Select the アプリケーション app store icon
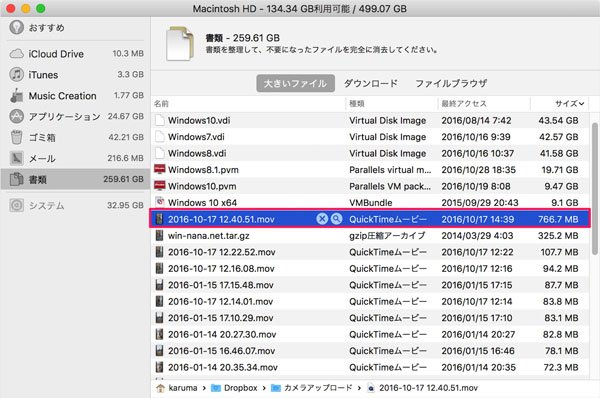The height and width of the screenshot is (398, 600). 16,116
